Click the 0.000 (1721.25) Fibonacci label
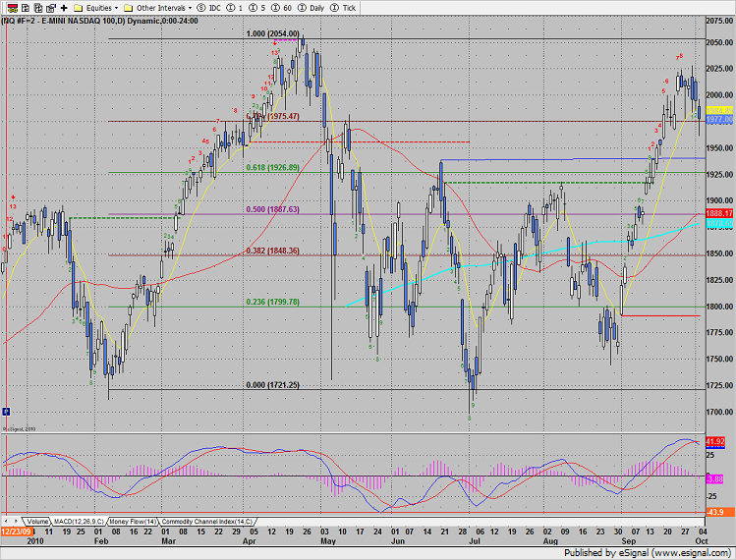The height and width of the screenshot is (560, 736). coord(273,385)
